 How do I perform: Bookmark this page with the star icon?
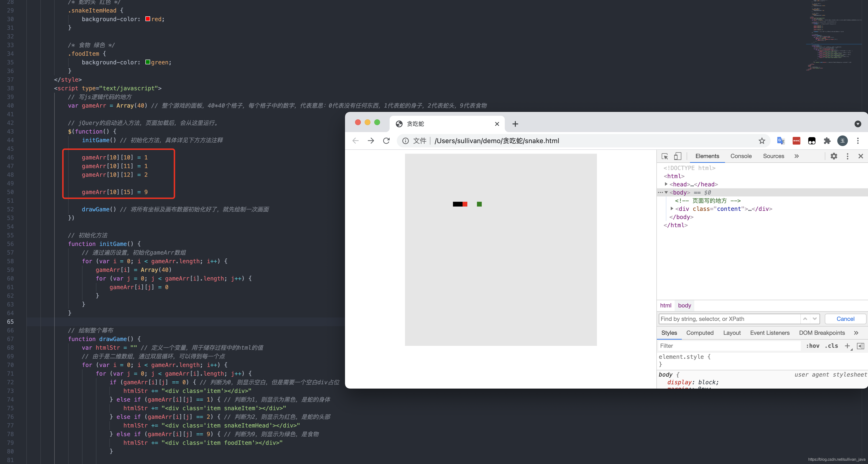tap(762, 141)
